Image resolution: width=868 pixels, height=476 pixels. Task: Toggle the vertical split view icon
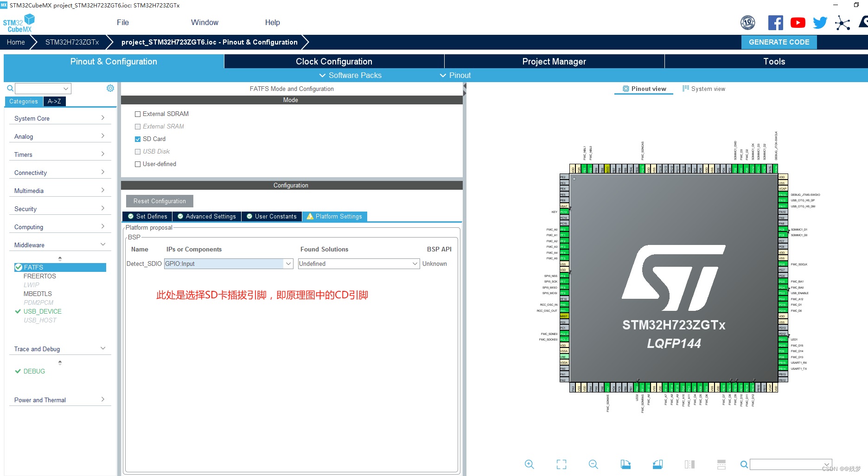point(689,464)
